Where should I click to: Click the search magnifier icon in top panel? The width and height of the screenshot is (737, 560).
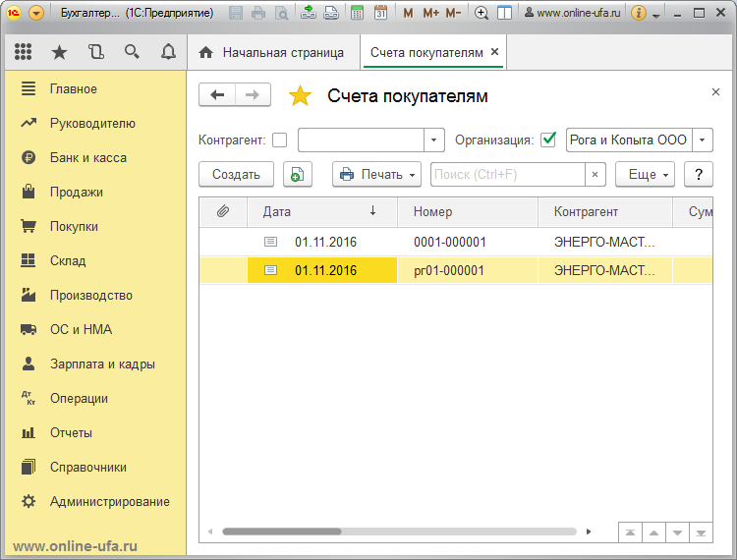[132, 52]
